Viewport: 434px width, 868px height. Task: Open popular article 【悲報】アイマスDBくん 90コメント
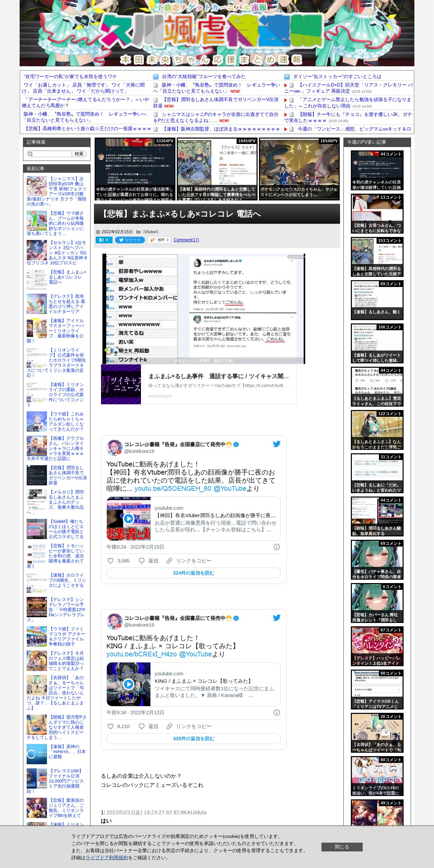(x=377, y=690)
